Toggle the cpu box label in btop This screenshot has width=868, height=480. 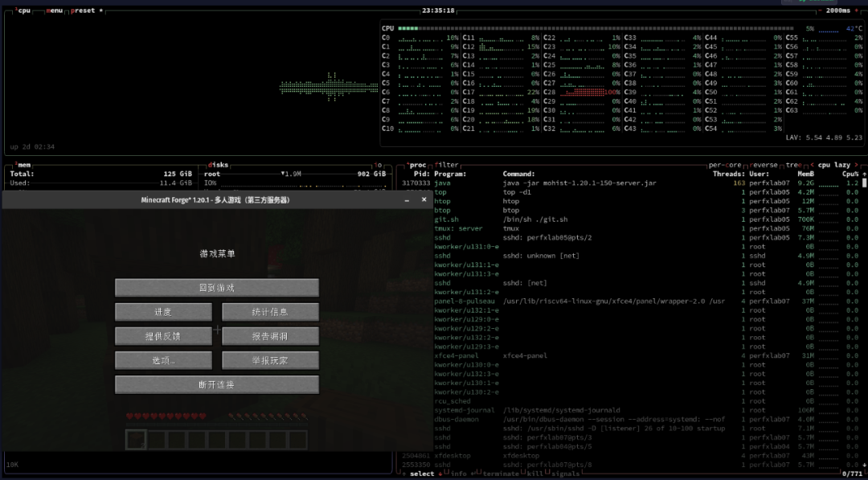[23, 10]
